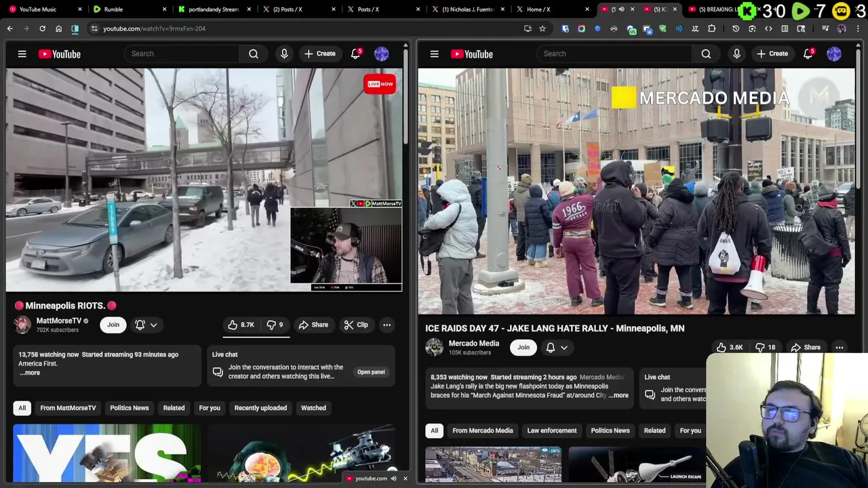Open account avatar menu in left YouTube window
The image size is (868, 488).
(x=382, y=54)
